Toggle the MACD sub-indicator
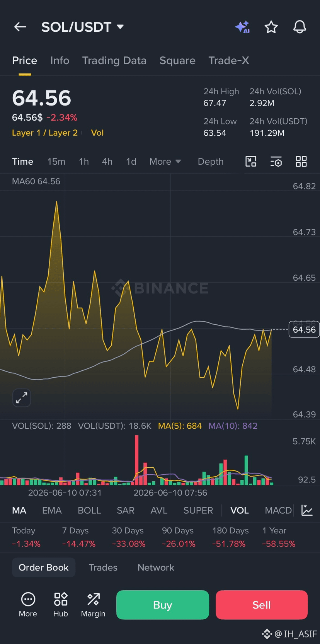Screen dimensions: 320x644 click(x=278, y=510)
